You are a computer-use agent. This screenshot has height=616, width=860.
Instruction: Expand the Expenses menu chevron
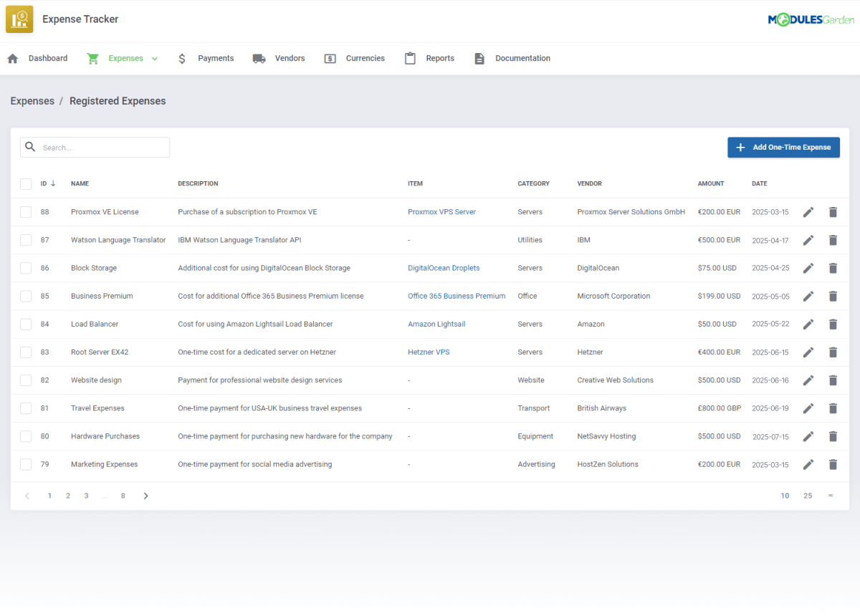[154, 59]
